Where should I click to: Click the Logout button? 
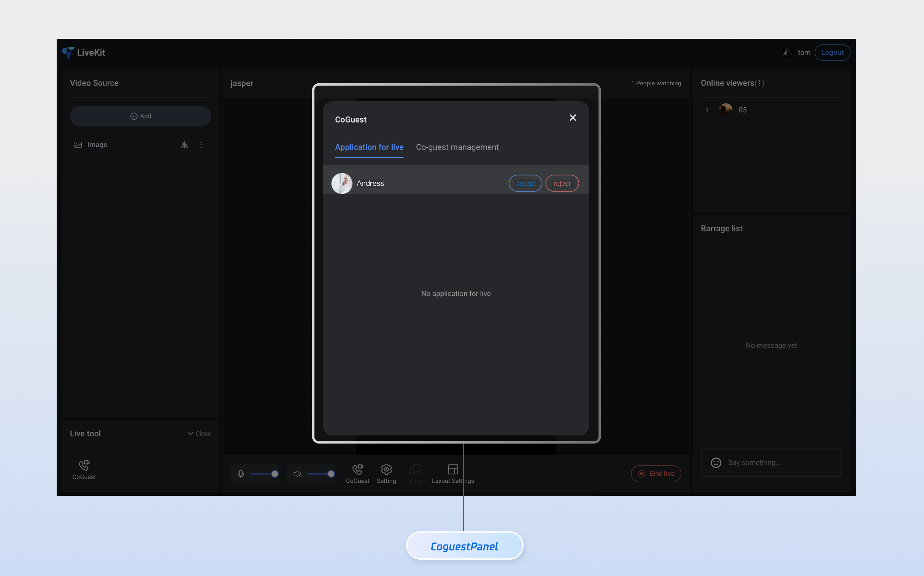coord(832,53)
